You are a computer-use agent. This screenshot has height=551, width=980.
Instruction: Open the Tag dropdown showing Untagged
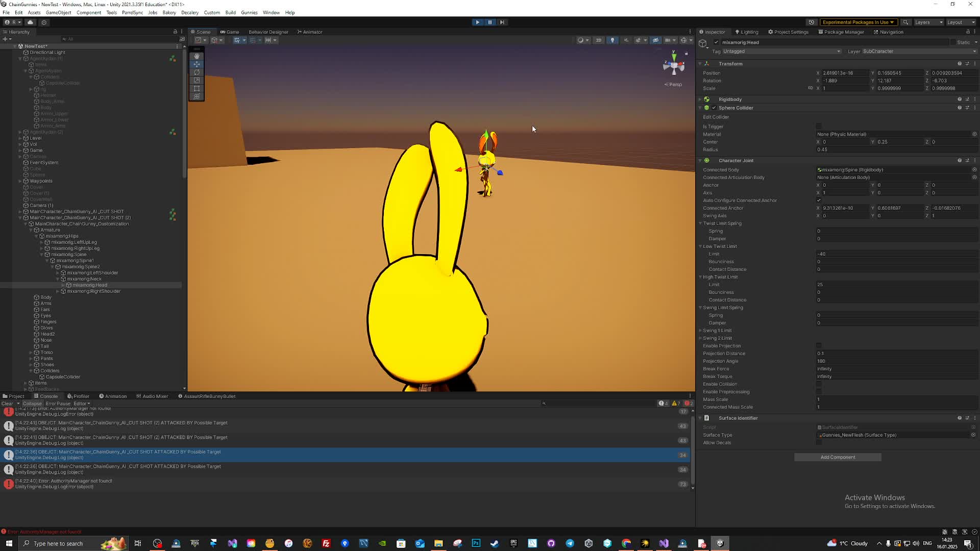[781, 52]
